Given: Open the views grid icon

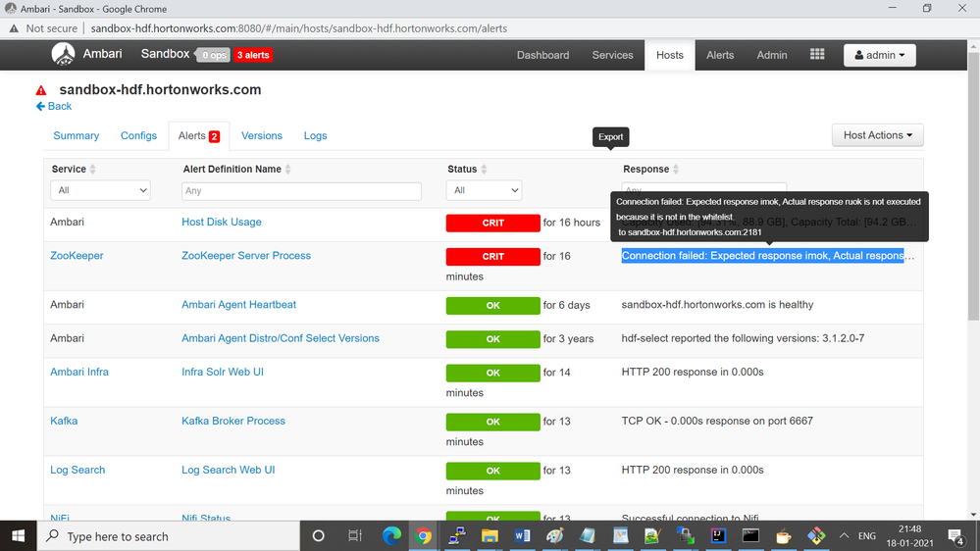Looking at the screenshot, I should pyautogui.click(x=817, y=55).
